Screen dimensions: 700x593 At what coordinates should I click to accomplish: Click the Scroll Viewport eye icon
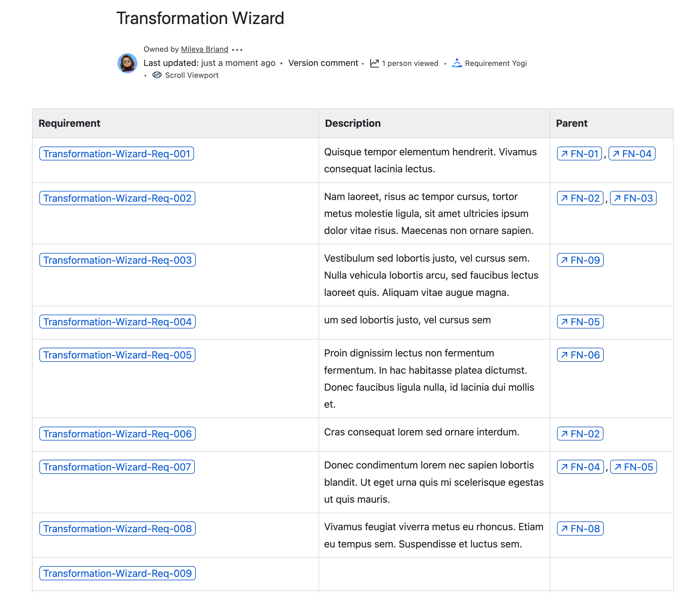[x=157, y=75]
